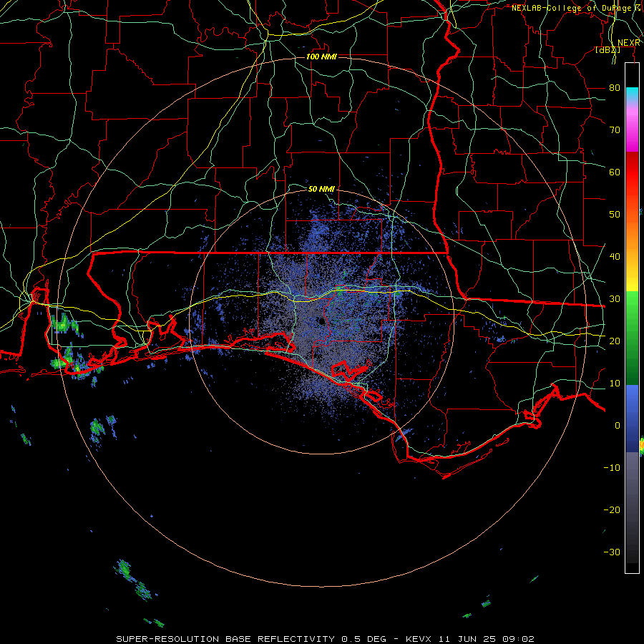Click the [dBZ] unit label

click(608, 49)
